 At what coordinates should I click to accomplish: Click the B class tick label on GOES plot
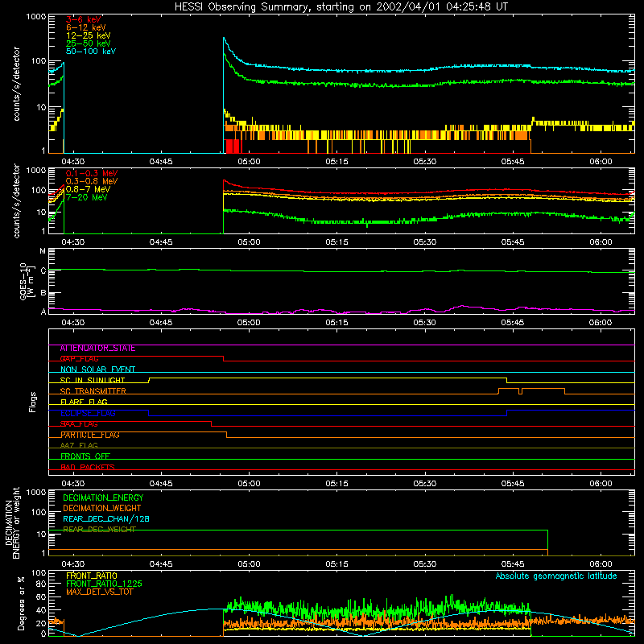(x=43, y=293)
